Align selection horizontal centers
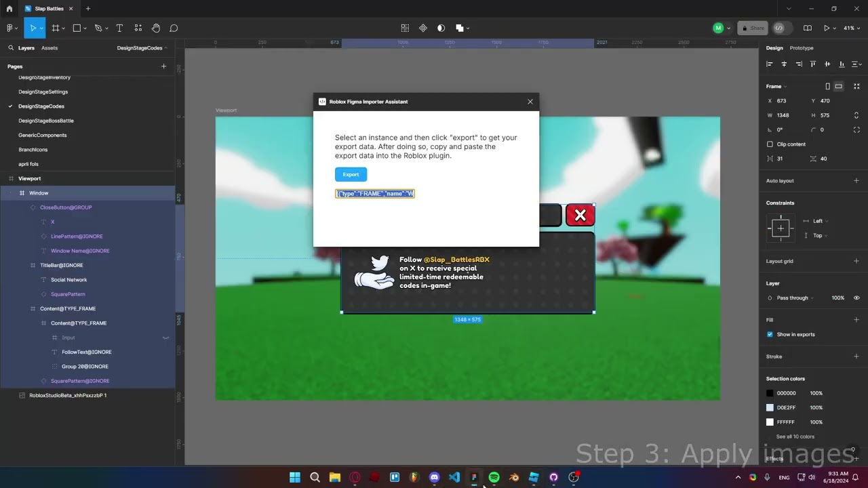The width and height of the screenshot is (868, 488). 784,64
